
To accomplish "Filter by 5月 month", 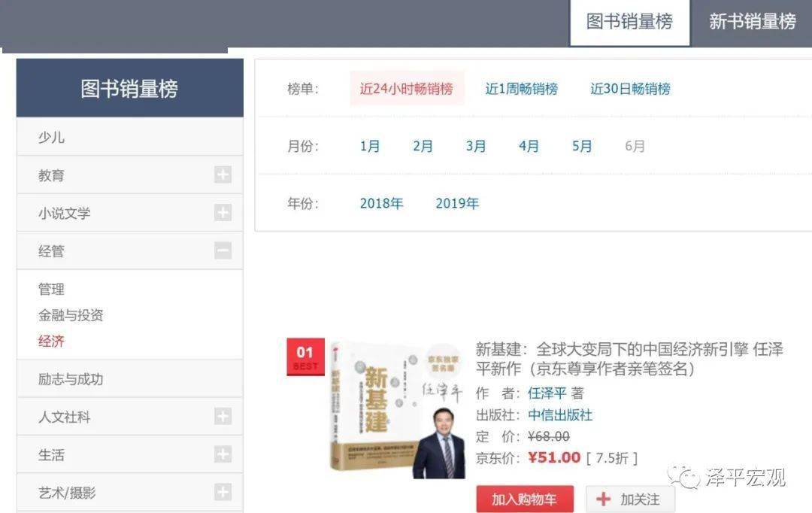I will (581, 146).
